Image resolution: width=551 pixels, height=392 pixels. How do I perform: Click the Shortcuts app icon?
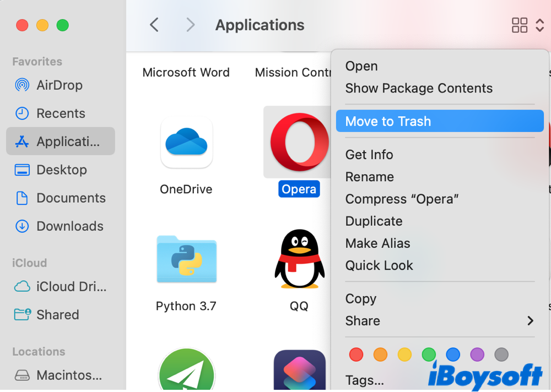[x=299, y=371]
